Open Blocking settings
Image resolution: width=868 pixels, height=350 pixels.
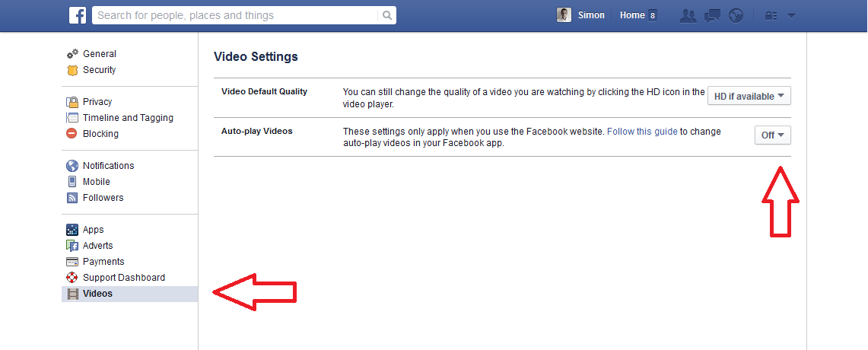[x=100, y=133]
